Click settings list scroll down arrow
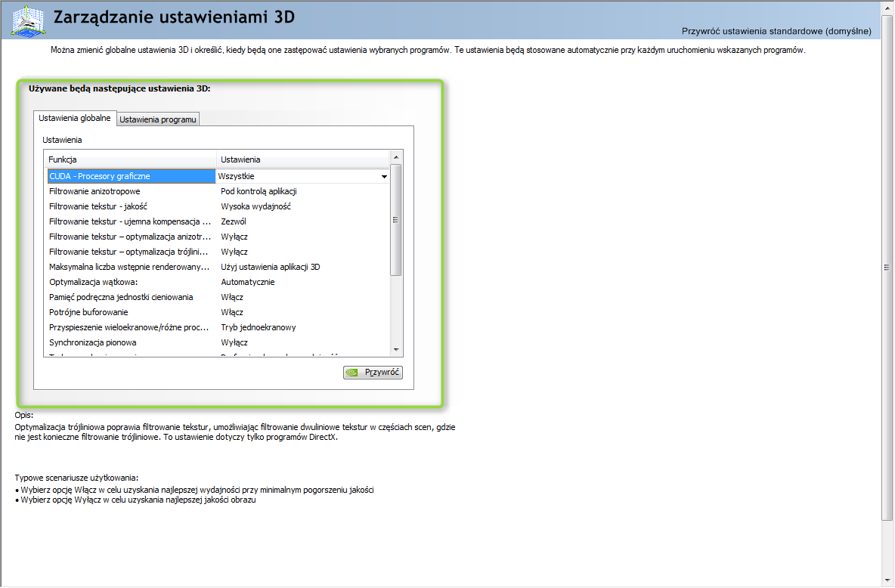This screenshot has width=895, height=588. (x=396, y=350)
